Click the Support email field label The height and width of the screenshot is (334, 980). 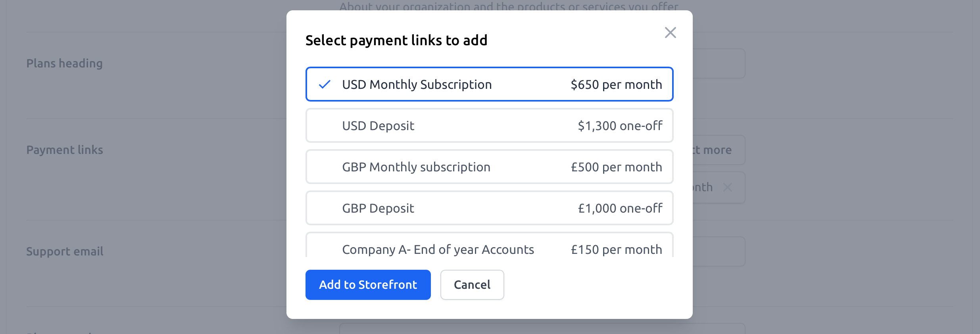(x=65, y=251)
